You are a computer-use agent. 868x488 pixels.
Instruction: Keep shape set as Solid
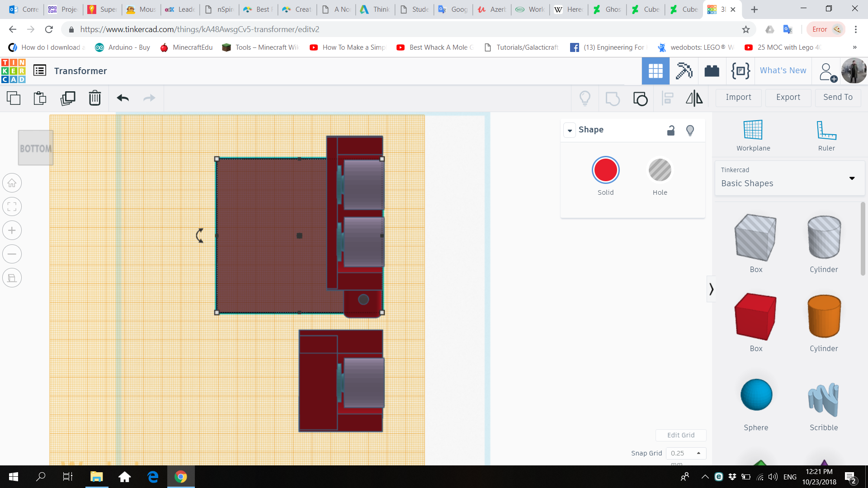coord(605,170)
